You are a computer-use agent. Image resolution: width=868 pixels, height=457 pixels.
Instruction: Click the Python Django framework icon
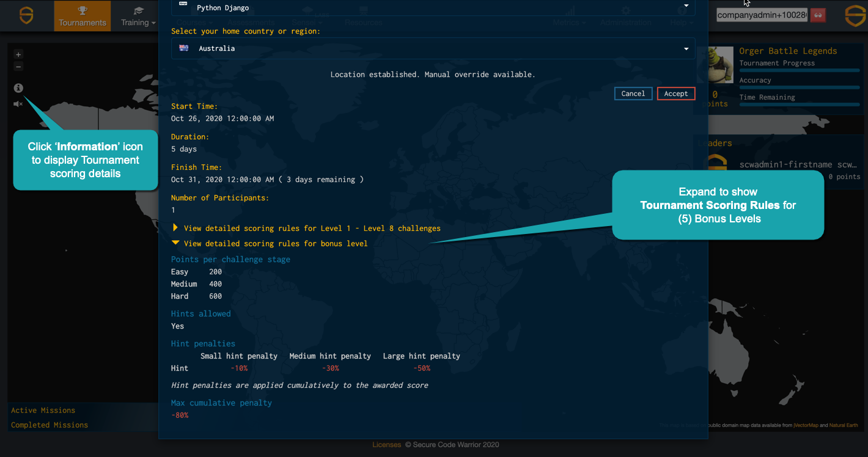(183, 5)
